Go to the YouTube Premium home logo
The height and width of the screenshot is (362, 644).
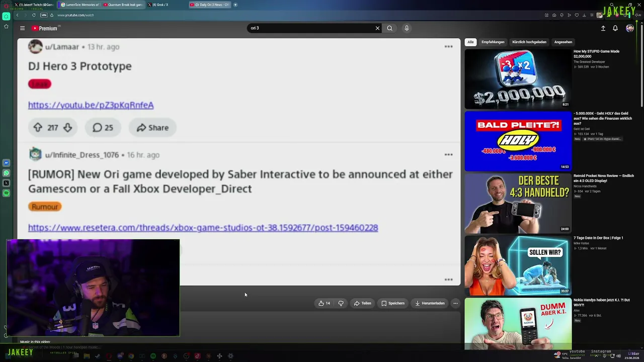[45, 28]
